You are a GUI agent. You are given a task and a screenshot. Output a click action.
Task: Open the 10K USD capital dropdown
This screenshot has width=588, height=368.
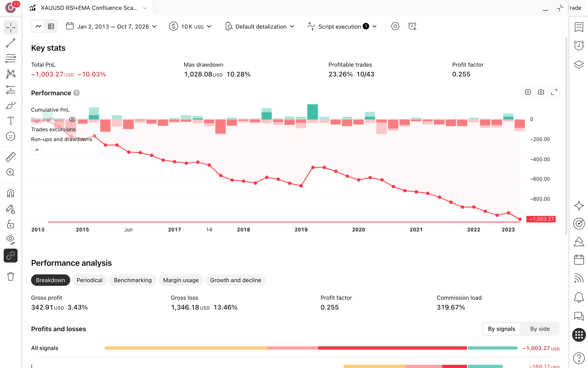190,26
